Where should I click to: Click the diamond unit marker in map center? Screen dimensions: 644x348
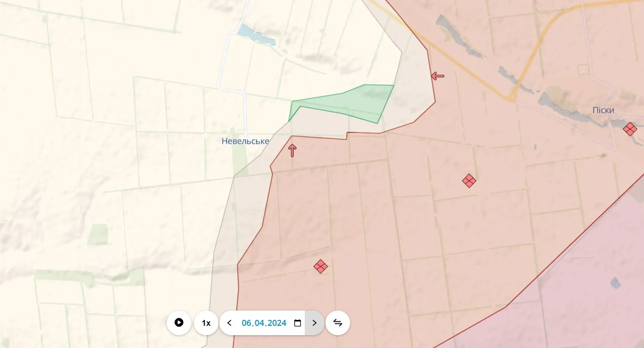tap(469, 181)
